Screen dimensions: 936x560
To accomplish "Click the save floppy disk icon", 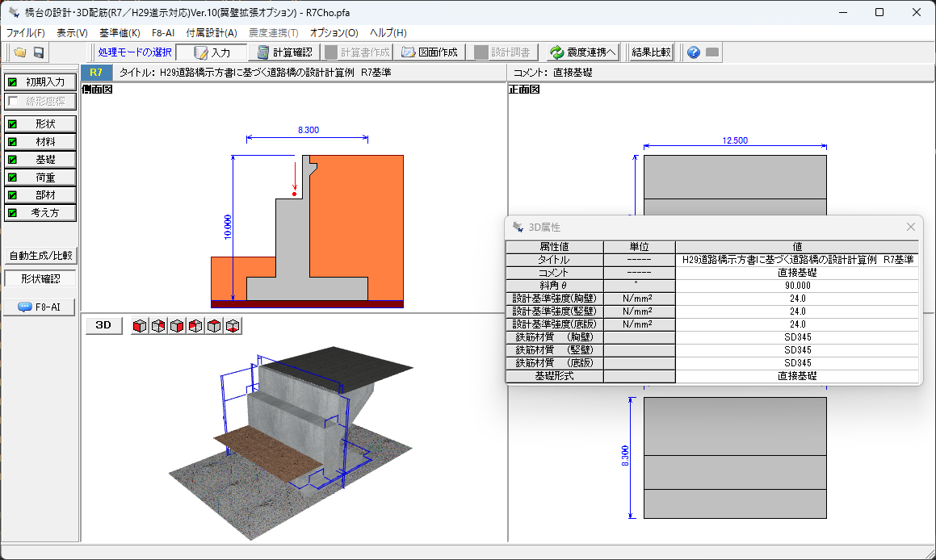I will click(x=38, y=52).
